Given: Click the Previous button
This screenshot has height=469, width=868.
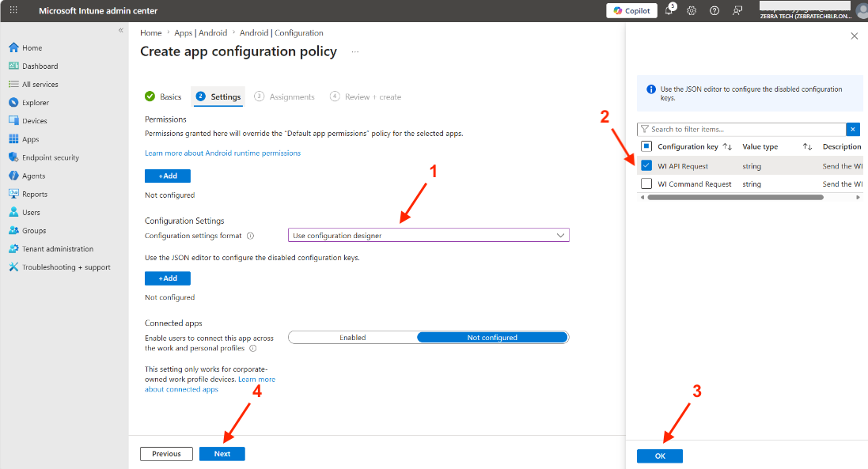Looking at the screenshot, I should pos(167,453).
